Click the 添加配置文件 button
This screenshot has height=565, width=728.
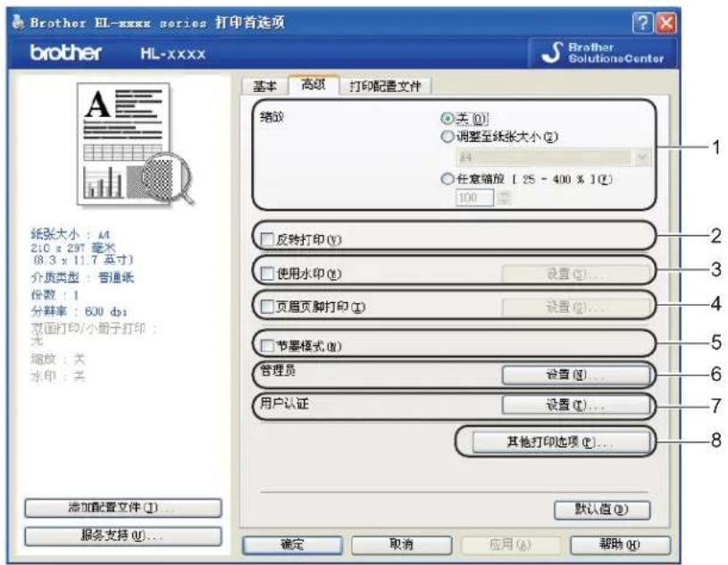click(x=123, y=509)
